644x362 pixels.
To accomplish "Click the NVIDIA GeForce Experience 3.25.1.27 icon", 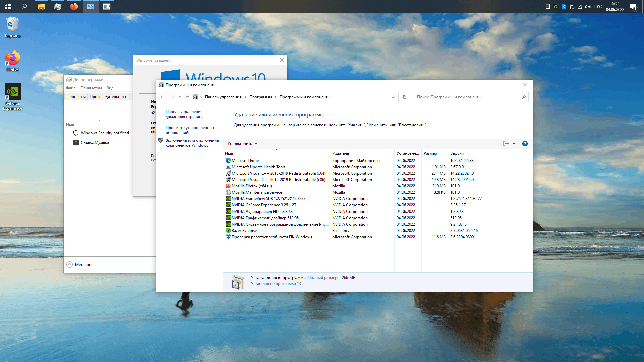I will pyautogui.click(x=228, y=205).
